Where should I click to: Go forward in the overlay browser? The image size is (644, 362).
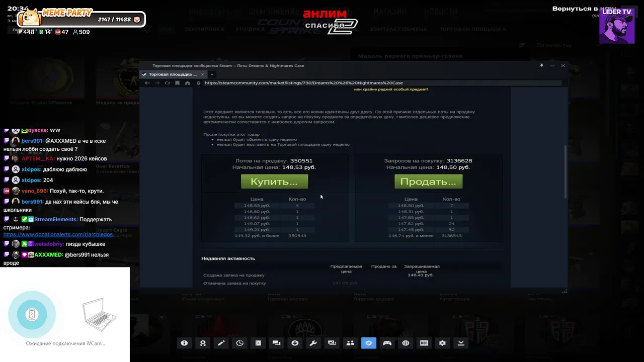pos(157,83)
